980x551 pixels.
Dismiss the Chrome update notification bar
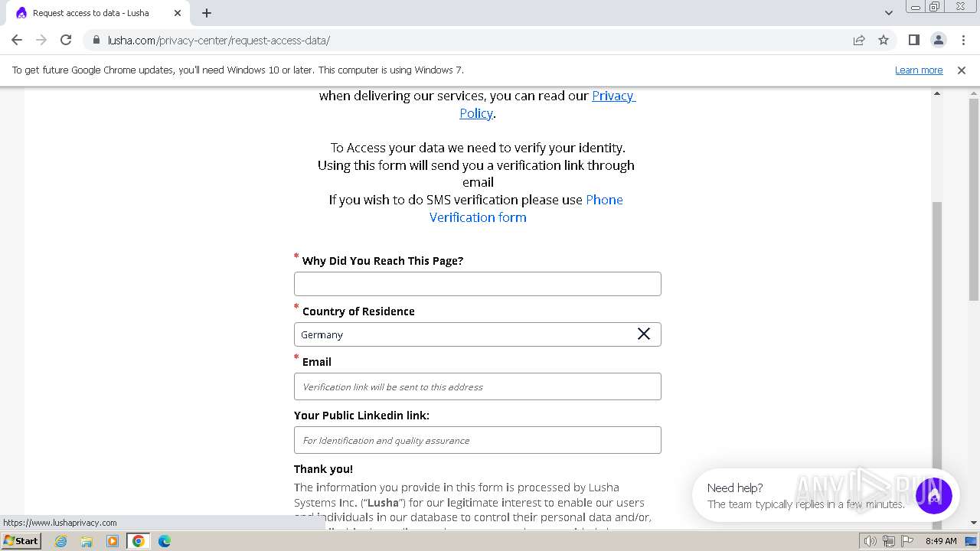pyautogui.click(x=962, y=70)
